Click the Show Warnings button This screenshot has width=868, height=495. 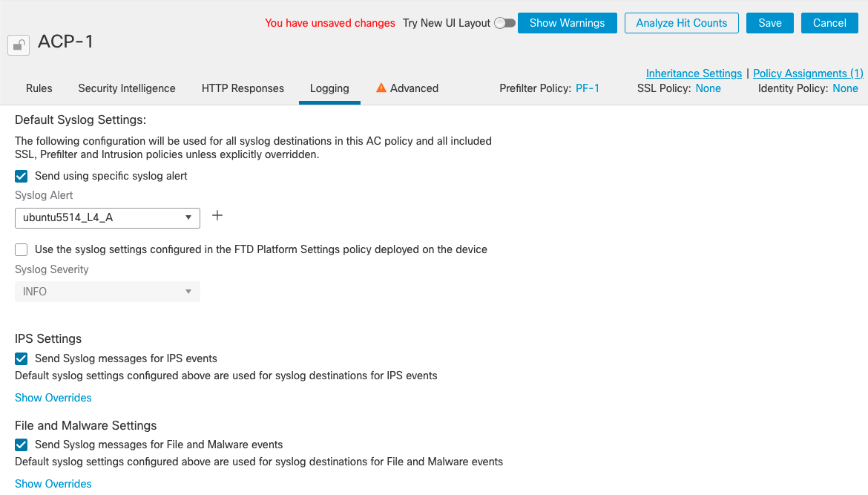tap(567, 23)
